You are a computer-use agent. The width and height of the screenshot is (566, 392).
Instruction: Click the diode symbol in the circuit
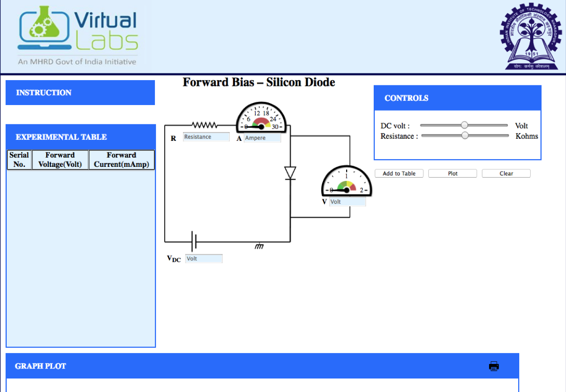click(290, 173)
